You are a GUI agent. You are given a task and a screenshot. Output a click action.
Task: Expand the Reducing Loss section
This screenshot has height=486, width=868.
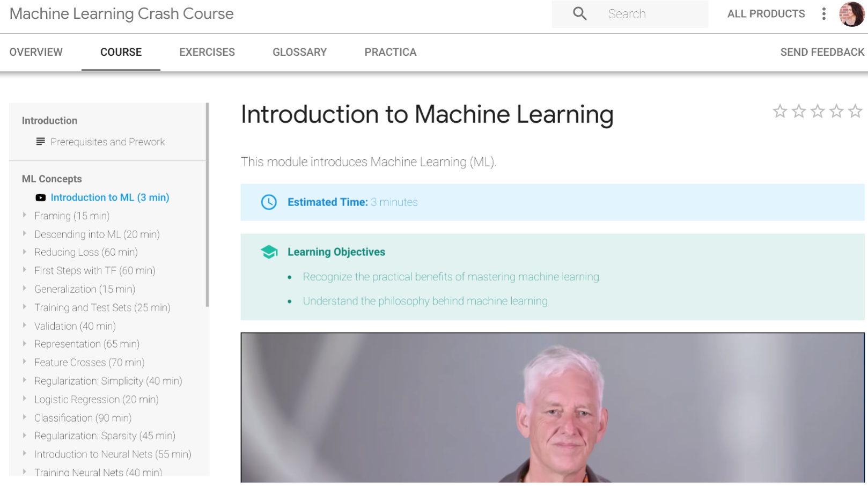point(25,252)
